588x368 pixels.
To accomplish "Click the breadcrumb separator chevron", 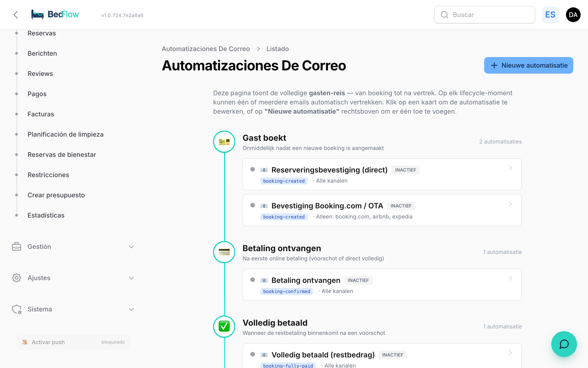I will pyautogui.click(x=258, y=49).
